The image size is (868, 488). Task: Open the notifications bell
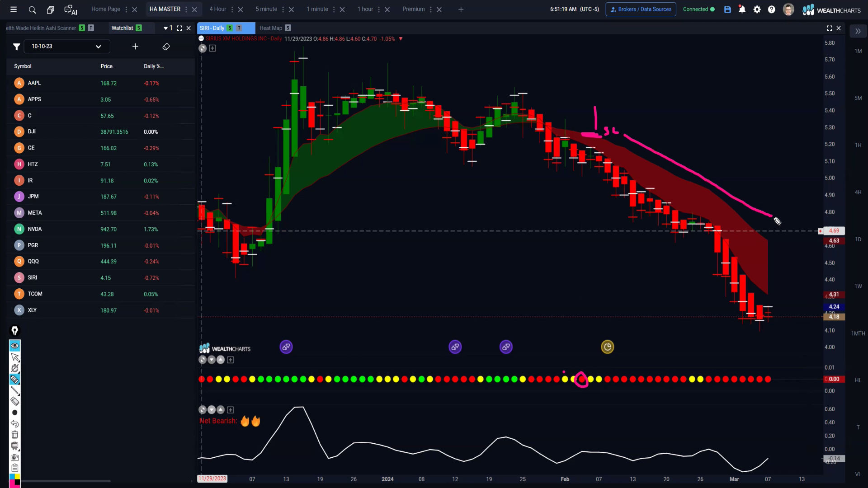pyautogui.click(x=742, y=9)
